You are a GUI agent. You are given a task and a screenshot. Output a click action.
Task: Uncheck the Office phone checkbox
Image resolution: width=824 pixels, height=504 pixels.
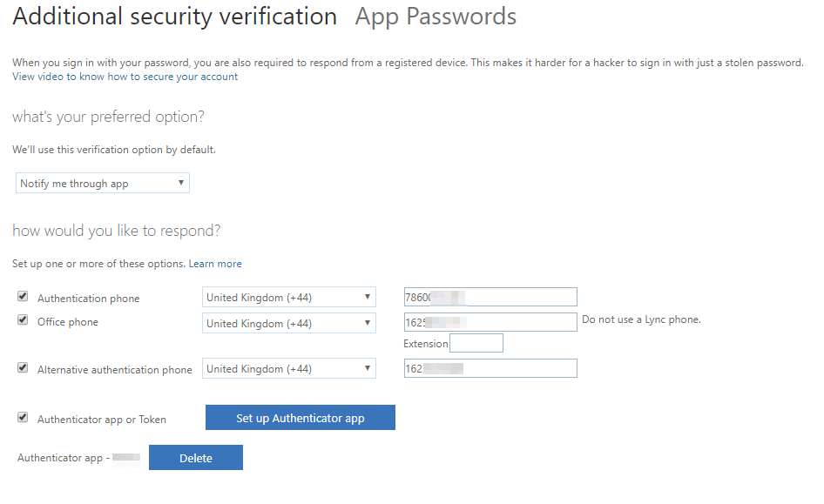(x=23, y=320)
